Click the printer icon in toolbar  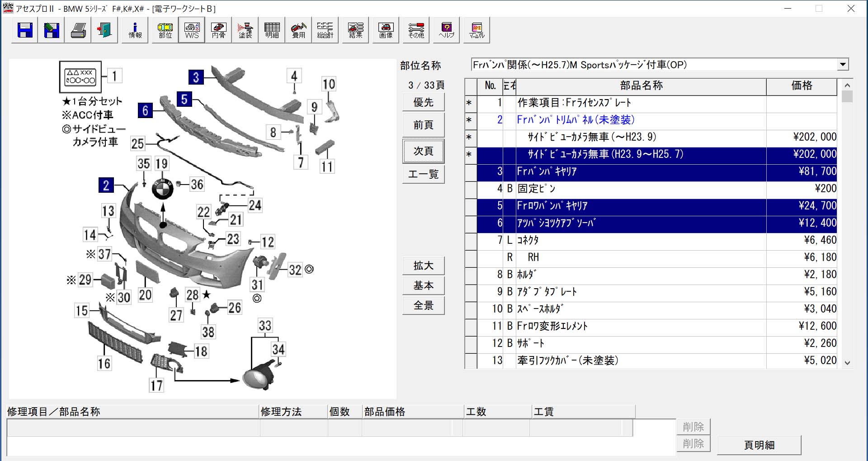click(78, 30)
